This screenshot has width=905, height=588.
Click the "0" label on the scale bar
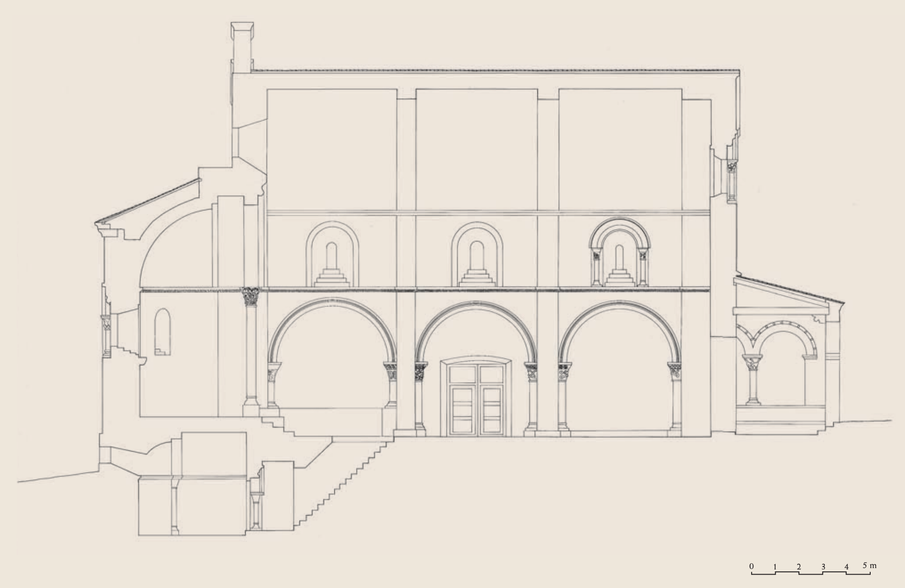click(752, 566)
